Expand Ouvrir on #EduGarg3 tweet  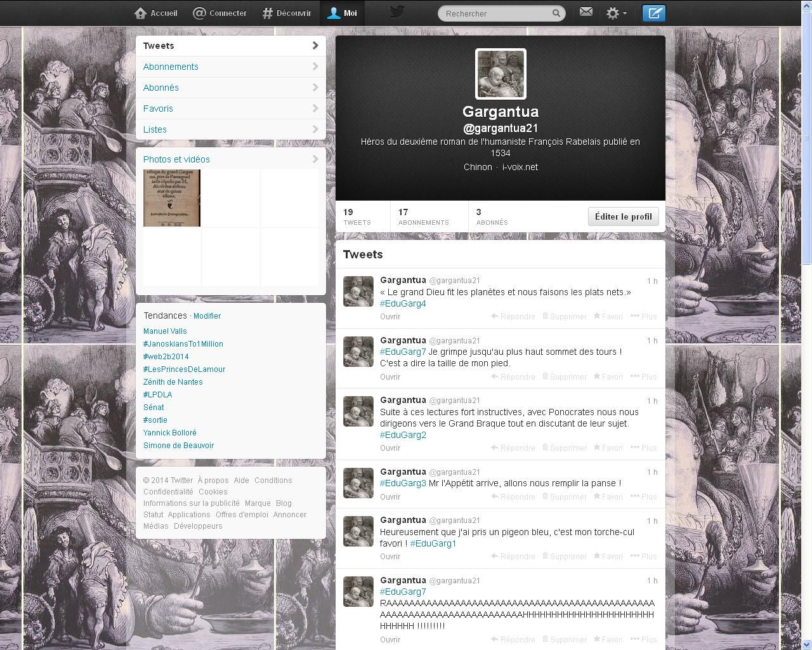click(x=390, y=497)
